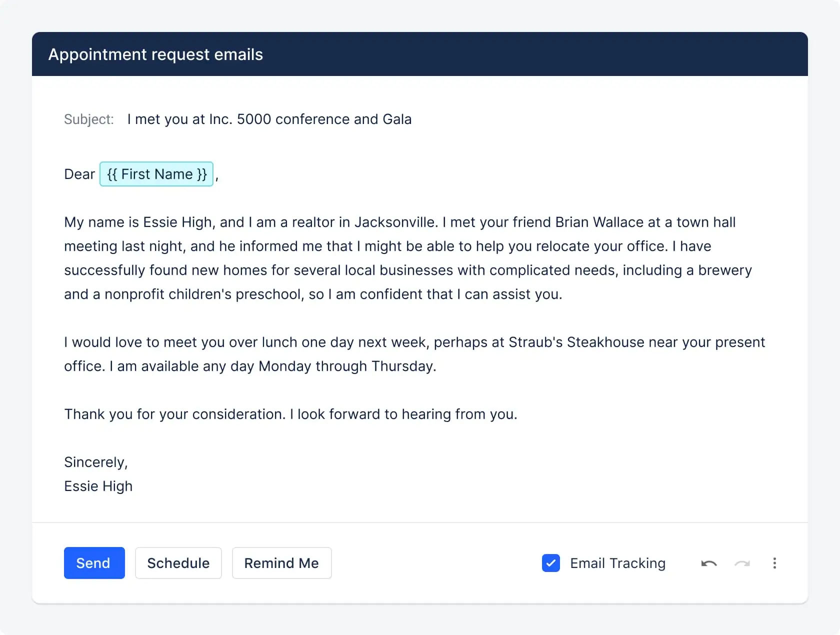Click the Remind Me button
This screenshot has width=840, height=635.
(x=281, y=563)
